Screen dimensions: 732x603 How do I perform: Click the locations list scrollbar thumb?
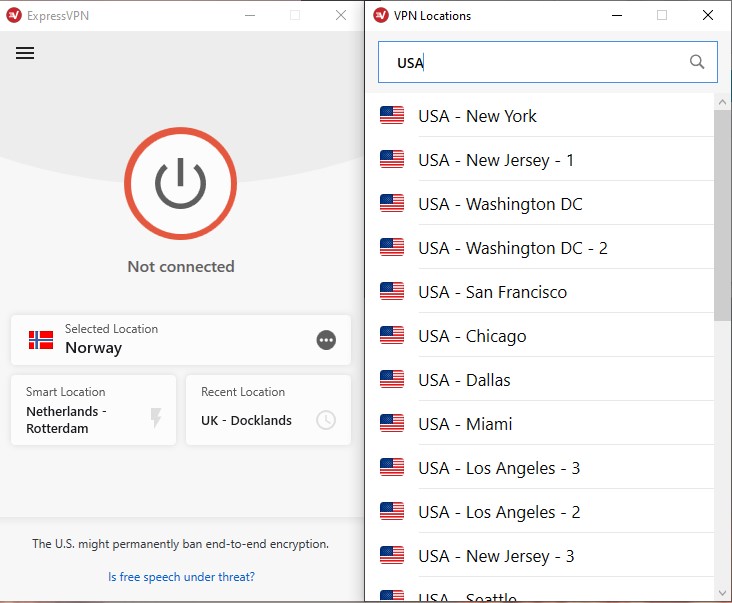coord(722,215)
